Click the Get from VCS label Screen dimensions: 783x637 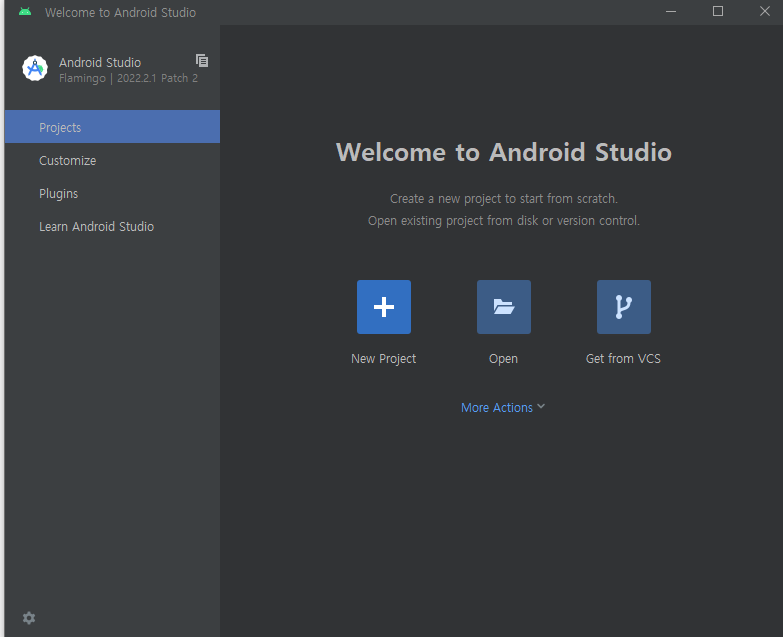pos(623,358)
